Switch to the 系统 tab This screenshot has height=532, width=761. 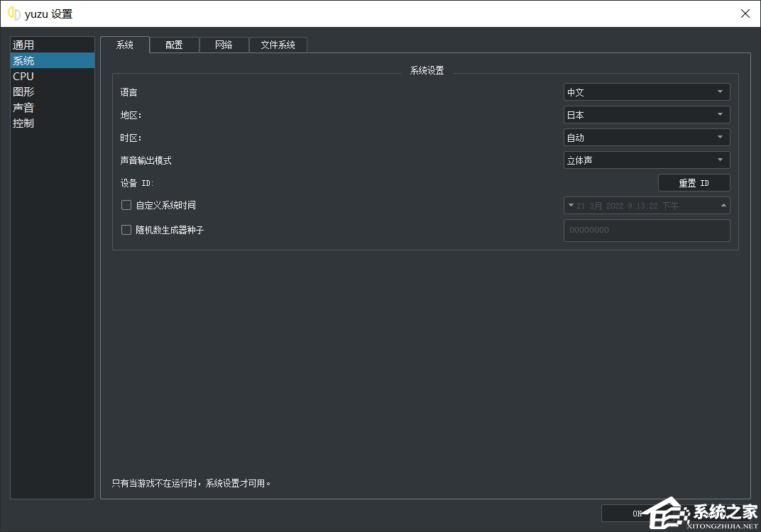(125, 45)
